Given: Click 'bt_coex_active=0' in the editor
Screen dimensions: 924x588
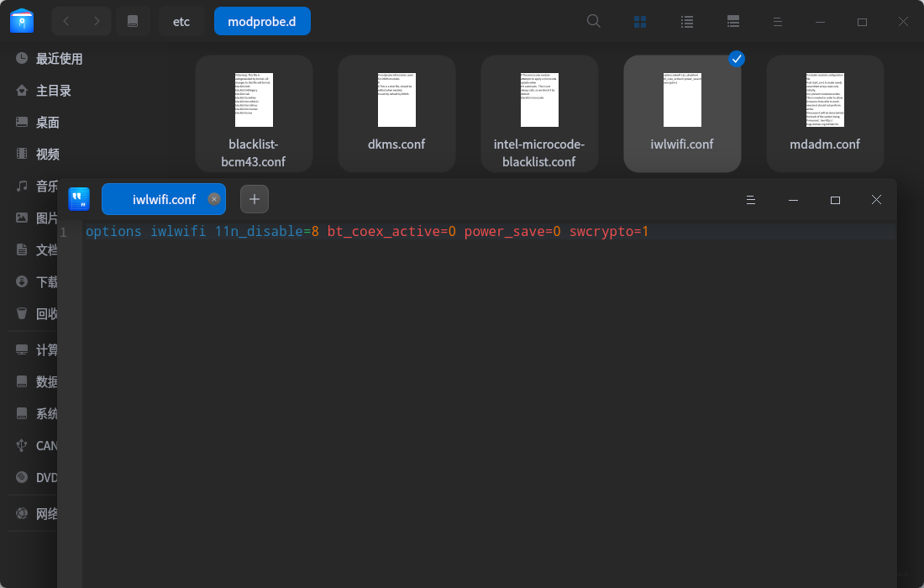Looking at the screenshot, I should coord(391,232).
